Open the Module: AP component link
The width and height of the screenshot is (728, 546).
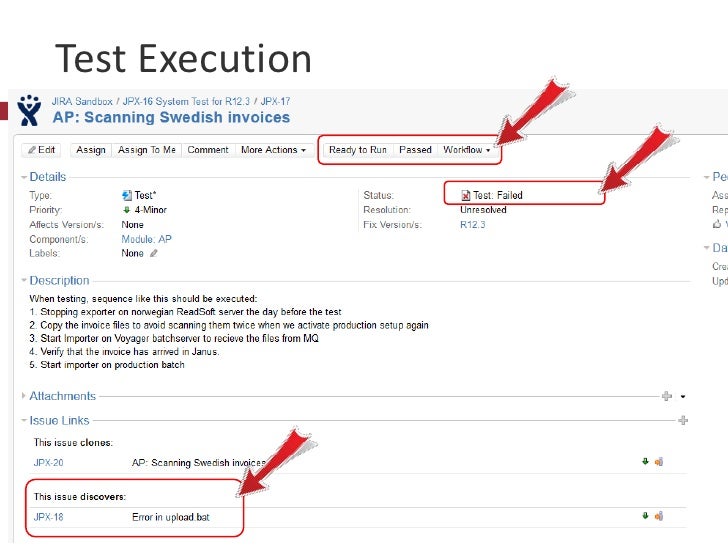146,239
